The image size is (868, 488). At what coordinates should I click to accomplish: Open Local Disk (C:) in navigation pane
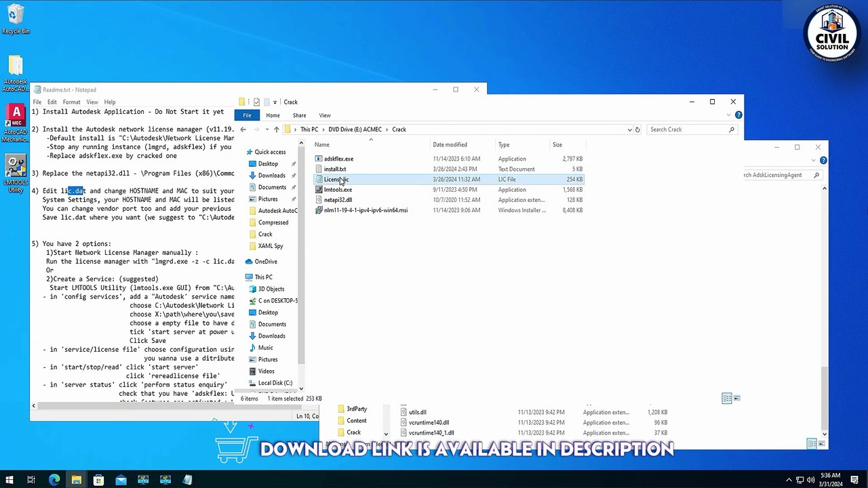(x=275, y=383)
